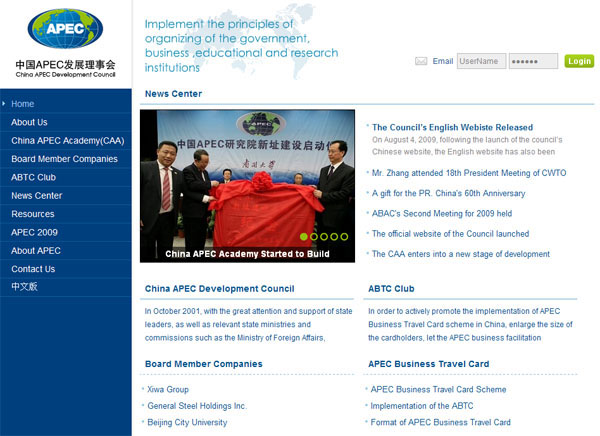The image size is (600, 436).
Task: Select the third slideshow indicator dot
Action: click(325, 237)
